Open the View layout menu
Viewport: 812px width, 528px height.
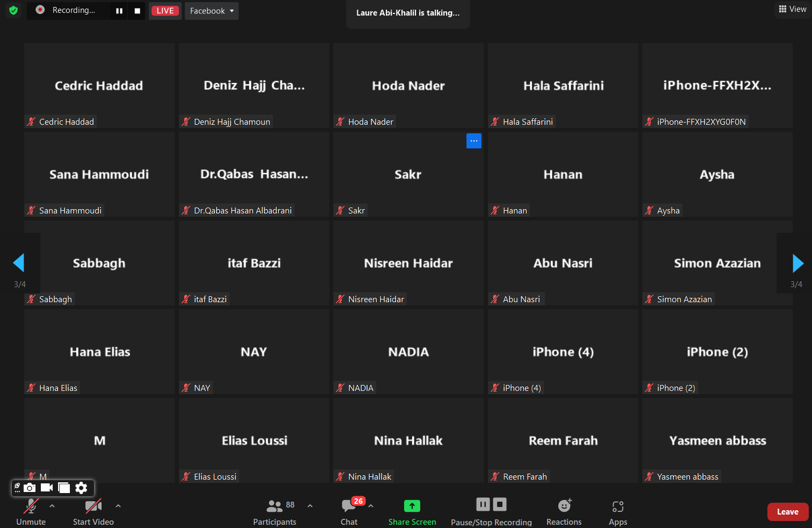(793, 9)
